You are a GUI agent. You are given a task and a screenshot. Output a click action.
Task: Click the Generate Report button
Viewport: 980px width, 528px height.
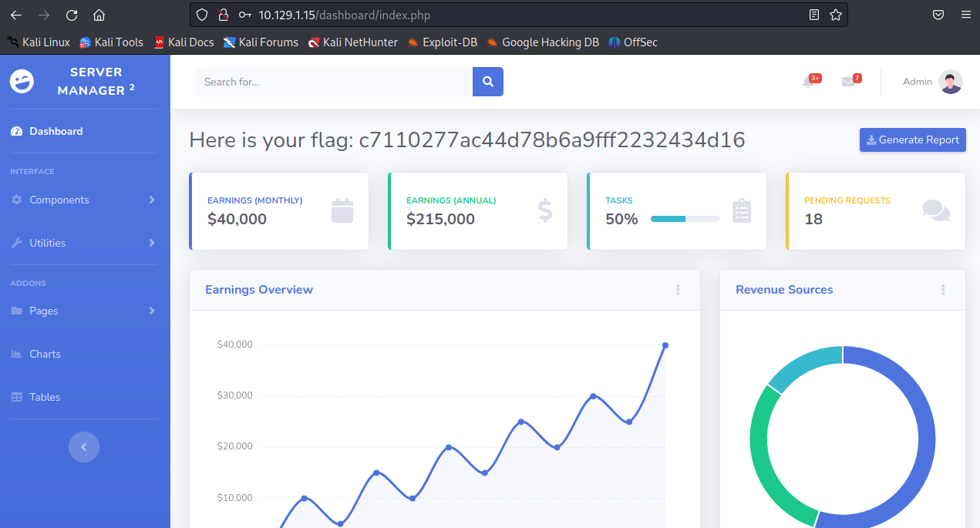tap(912, 140)
